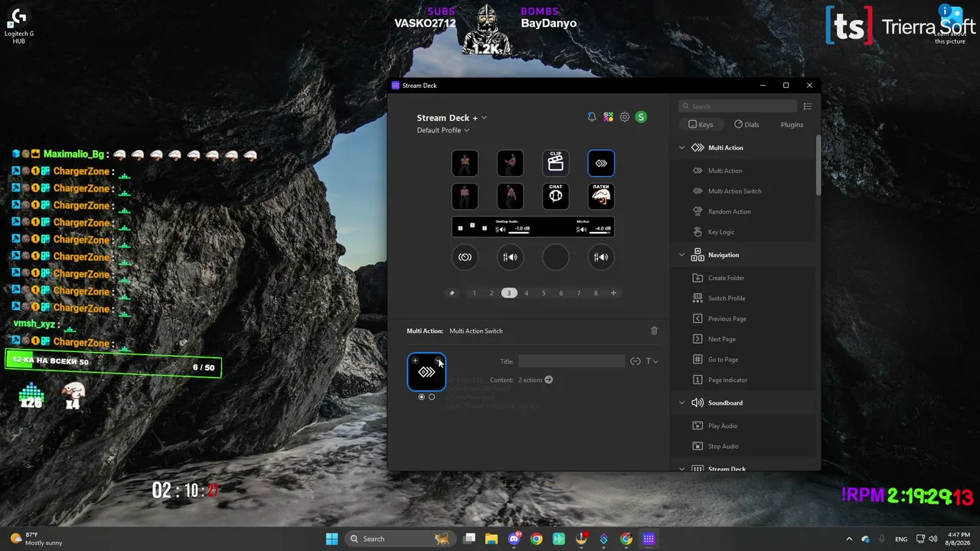Go to page 4
Screen dimensions: 980x551
pos(526,293)
